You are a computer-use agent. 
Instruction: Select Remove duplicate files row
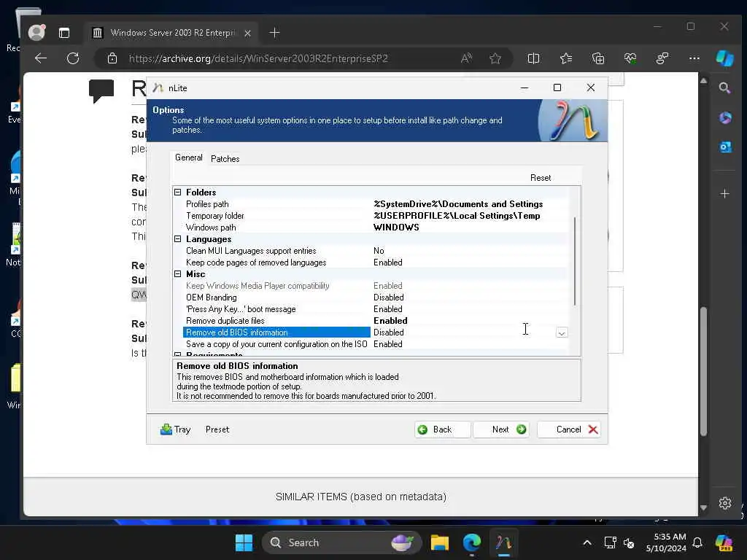point(370,321)
